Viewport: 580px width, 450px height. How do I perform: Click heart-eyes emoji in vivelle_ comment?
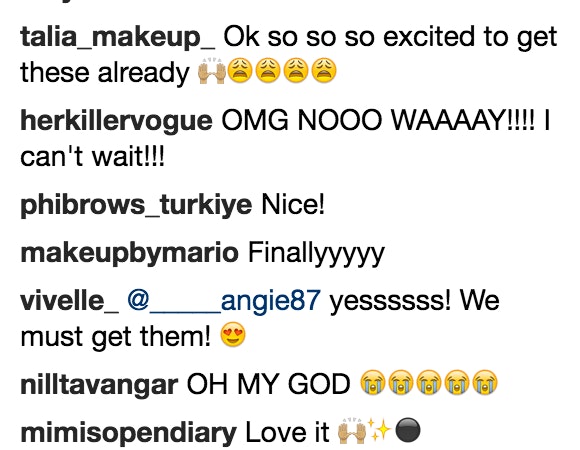(233, 334)
